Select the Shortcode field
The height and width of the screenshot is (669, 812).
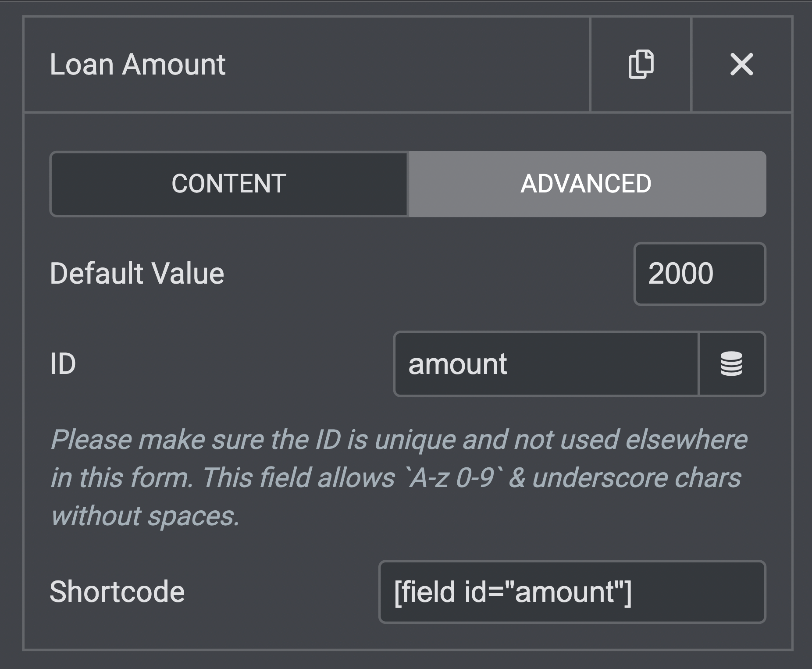(572, 591)
